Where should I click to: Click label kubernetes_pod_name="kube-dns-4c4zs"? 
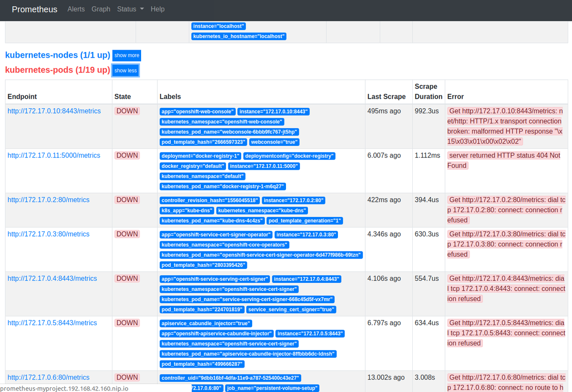click(212, 221)
